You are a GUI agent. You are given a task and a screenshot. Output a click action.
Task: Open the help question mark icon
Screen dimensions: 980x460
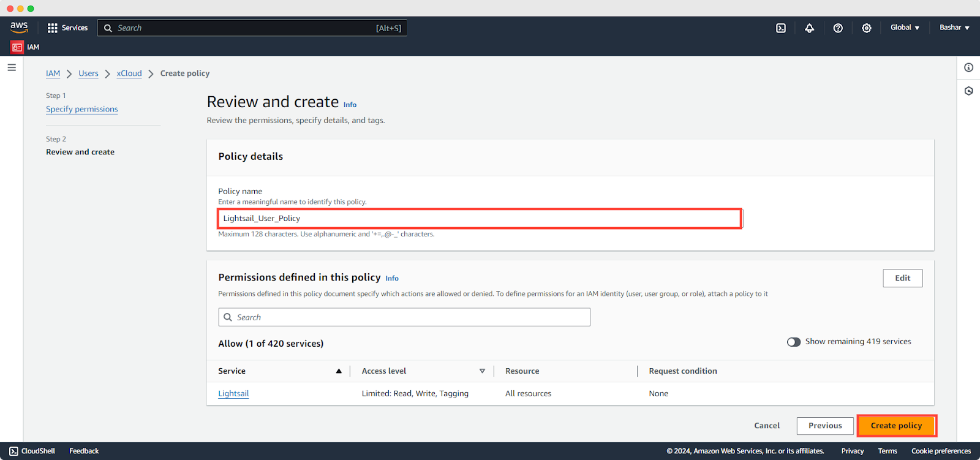click(838, 28)
